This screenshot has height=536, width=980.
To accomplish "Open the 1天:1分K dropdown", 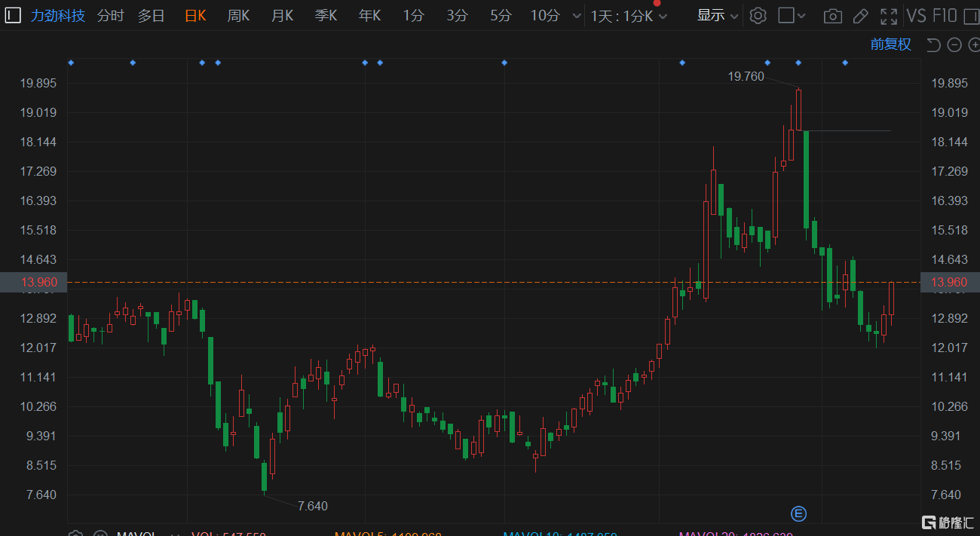I will [x=629, y=16].
